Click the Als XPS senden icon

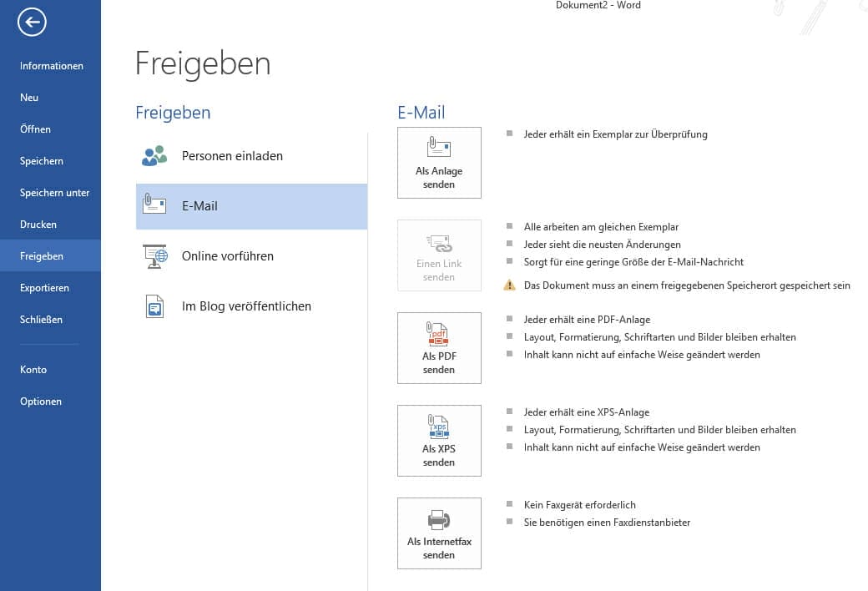[439, 427]
